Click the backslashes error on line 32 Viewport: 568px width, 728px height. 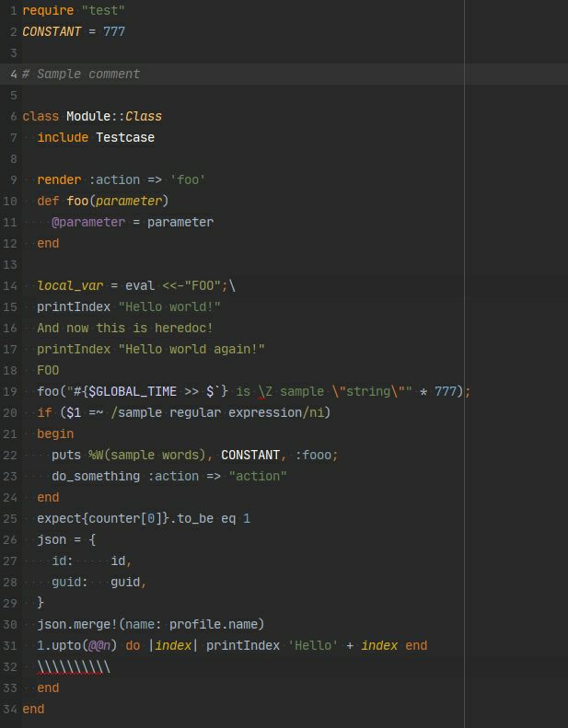click(74, 667)
